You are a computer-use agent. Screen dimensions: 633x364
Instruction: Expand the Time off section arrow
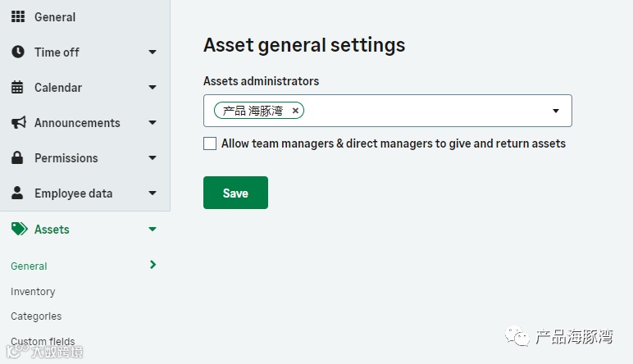pos(152,52)
